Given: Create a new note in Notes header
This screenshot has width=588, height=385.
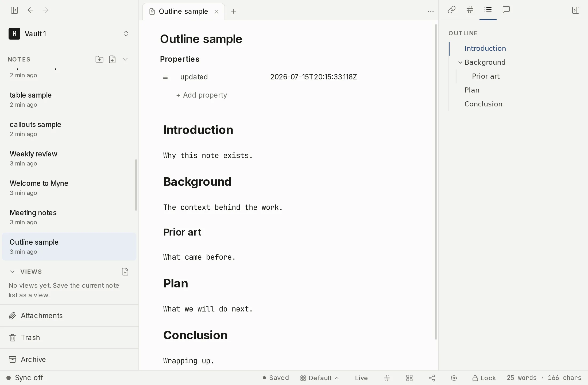Looking at the screenshot, I should 112,59.
